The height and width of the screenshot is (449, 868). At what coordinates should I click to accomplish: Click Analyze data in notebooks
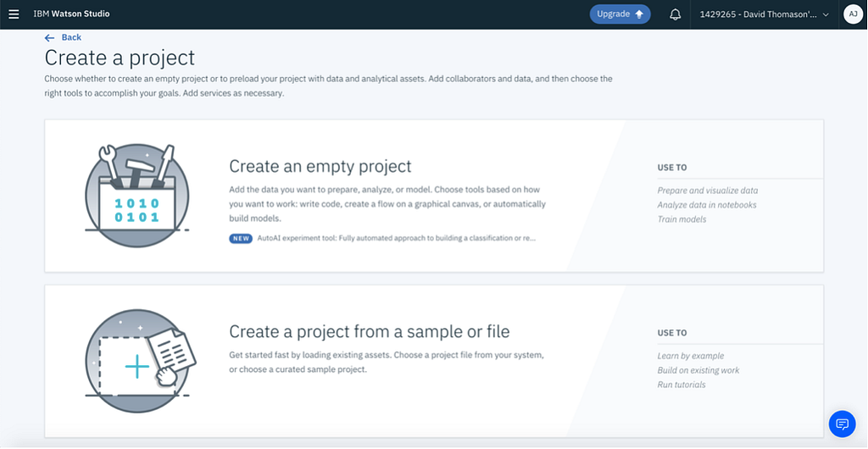click(x=706, y=205)
